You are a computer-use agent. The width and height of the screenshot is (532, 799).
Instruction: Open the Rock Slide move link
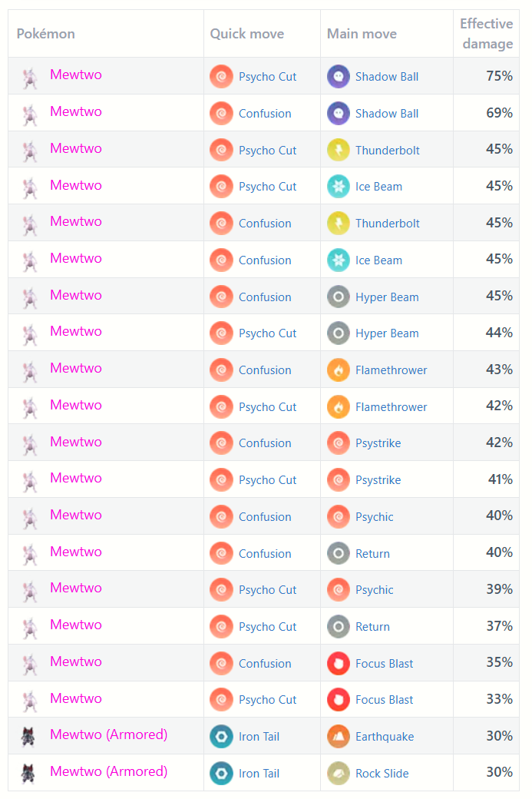[x=382, y=773]
